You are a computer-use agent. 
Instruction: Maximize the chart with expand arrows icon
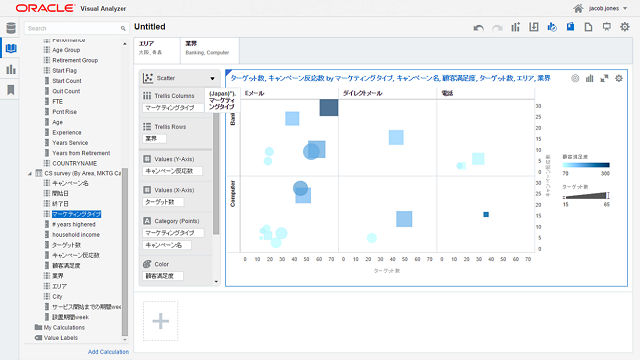coord(604,78)
